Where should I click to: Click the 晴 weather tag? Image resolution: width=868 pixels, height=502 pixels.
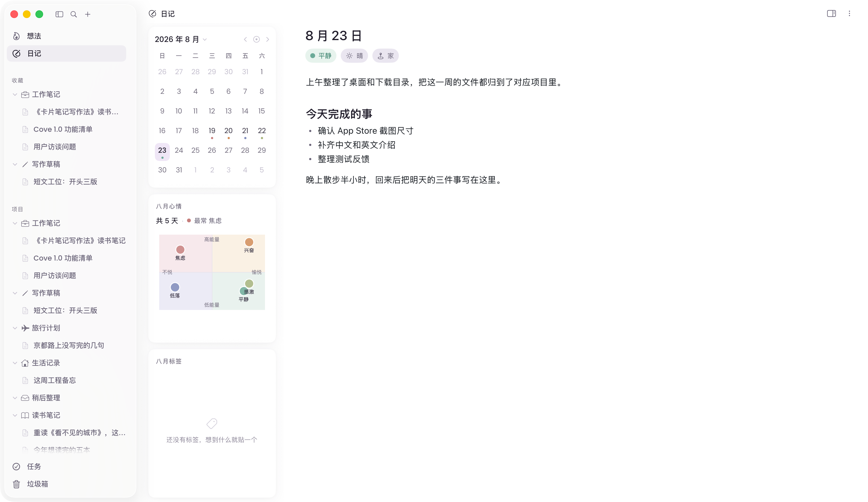[x=354, y=56]
